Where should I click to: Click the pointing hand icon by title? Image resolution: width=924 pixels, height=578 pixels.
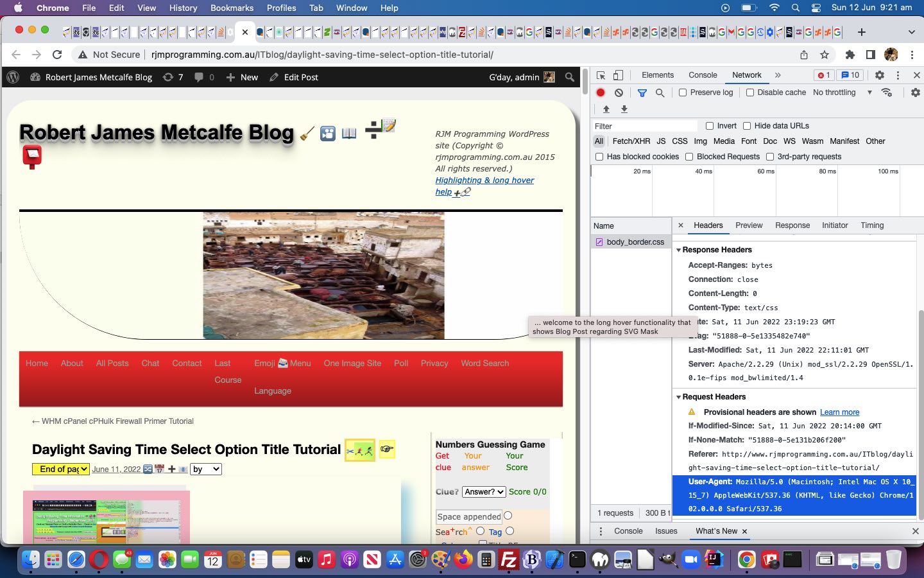pyautogui.click(x=386, y=448)
